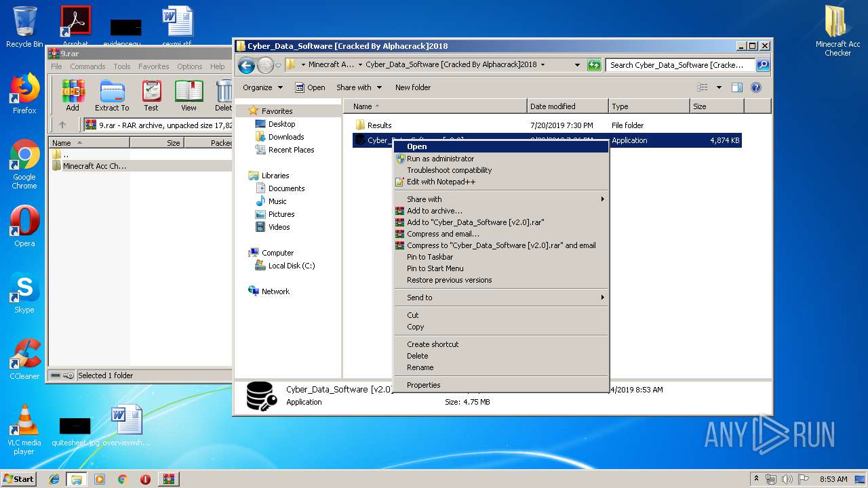Choose Rename in the context menu
868x488 pixels.
pyautogui.click(x=501, y=367)
